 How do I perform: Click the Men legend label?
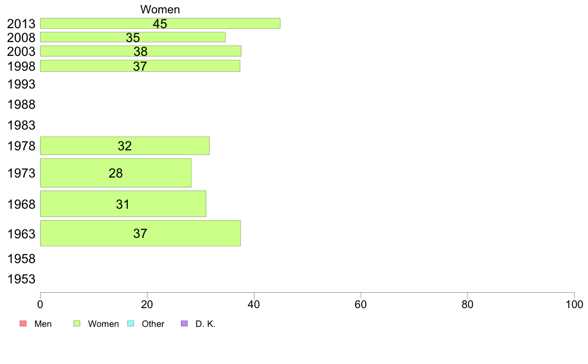click(43, 324)
